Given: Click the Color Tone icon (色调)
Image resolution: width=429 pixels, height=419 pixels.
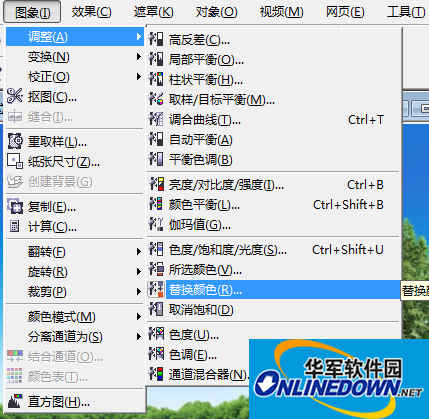Looking at the screenshot, I should pos(156,354).
